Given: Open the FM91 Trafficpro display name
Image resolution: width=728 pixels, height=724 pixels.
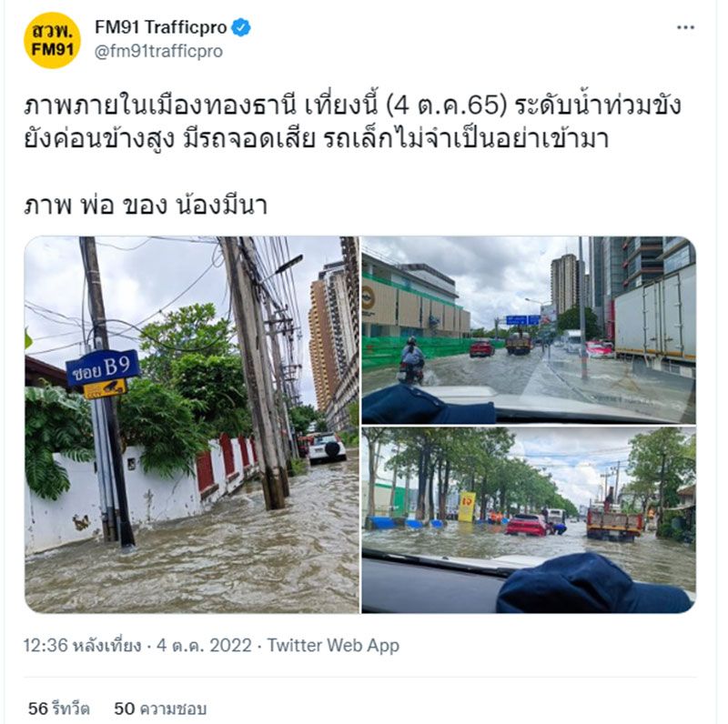Looking at the screenshot, I should coord(161,27).
